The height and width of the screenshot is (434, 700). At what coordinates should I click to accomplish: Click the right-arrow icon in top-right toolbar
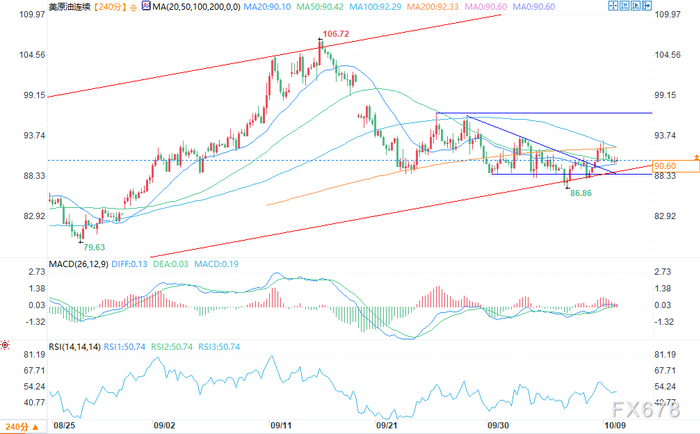647,6
